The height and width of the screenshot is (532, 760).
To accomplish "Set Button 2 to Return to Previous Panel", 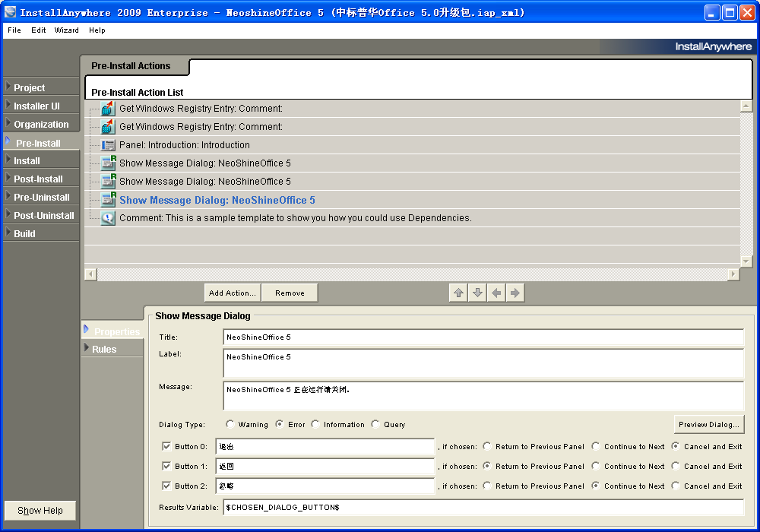I will coord(487,486).
